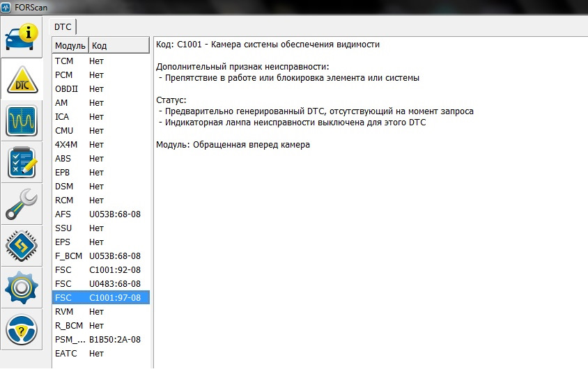Click the 'Предварительно генерированный DTC' status line
588x369 pixels.
pos(316,111)
